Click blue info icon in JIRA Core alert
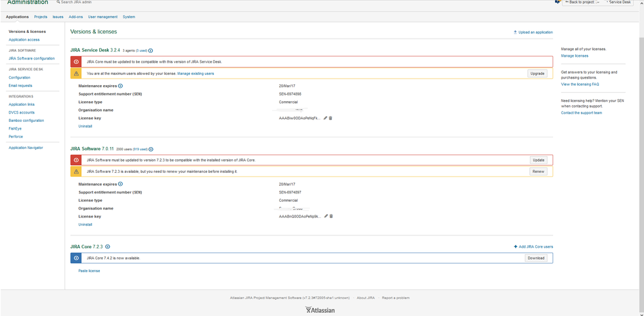This screenshot has width=644, height=316. pos(75,258)
